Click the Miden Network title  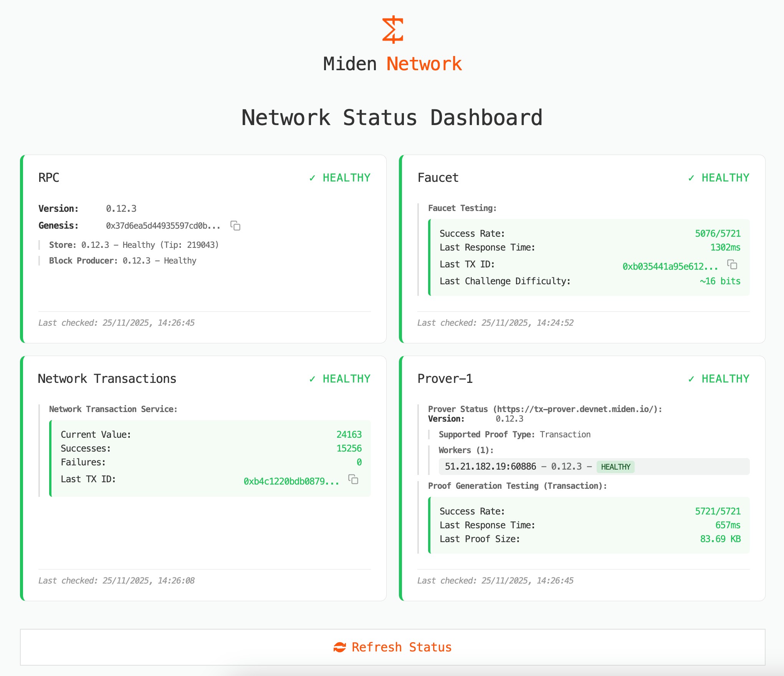(x=392, y=64)
